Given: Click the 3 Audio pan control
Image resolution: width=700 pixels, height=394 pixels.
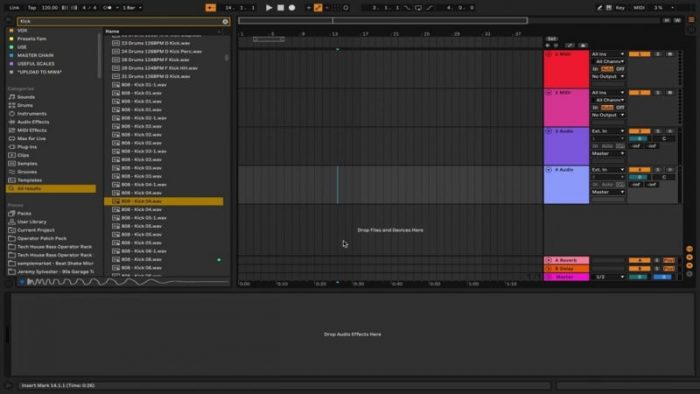Looking at the screenshot, I should pos(664,139).
